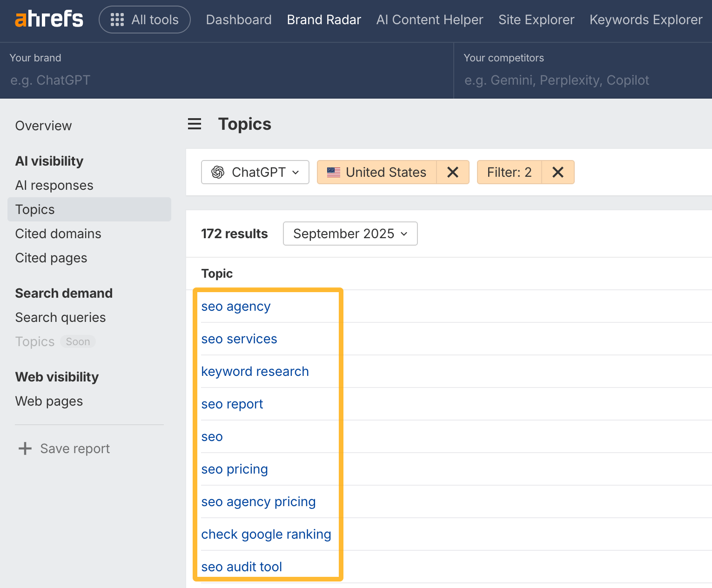Remove the United States country filter
Viewport: 712px width, 588px height.
click(452, 172)
